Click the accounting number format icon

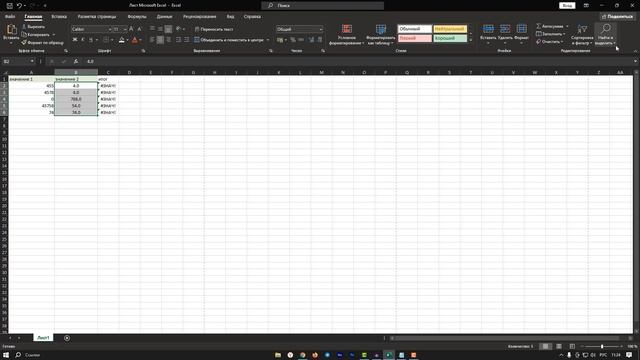[x=280, y=40]
